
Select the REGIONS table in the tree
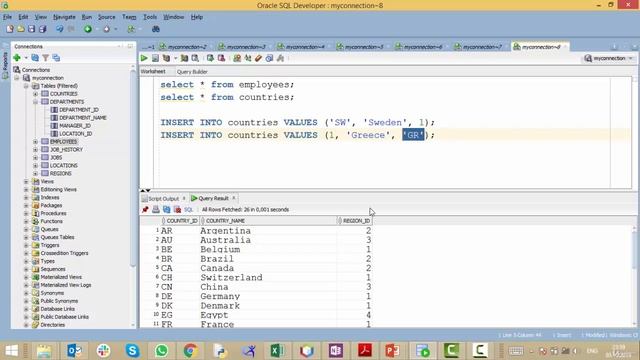61,173
